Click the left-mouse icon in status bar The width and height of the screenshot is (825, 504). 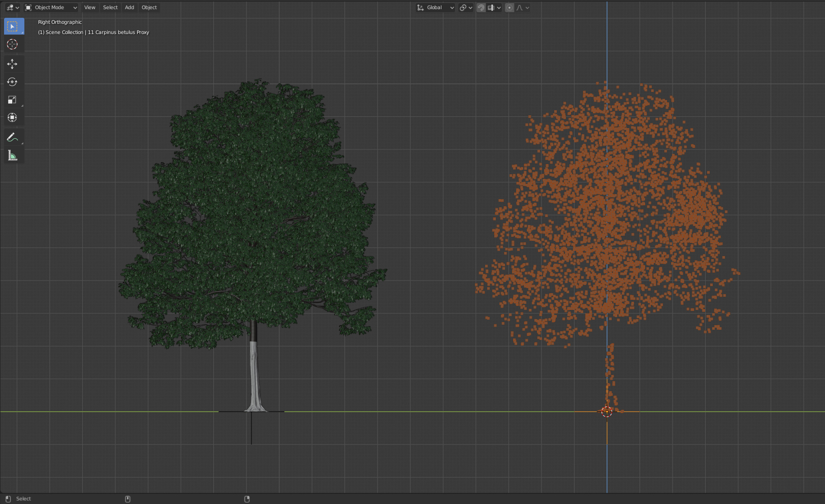tap(8, 499)
